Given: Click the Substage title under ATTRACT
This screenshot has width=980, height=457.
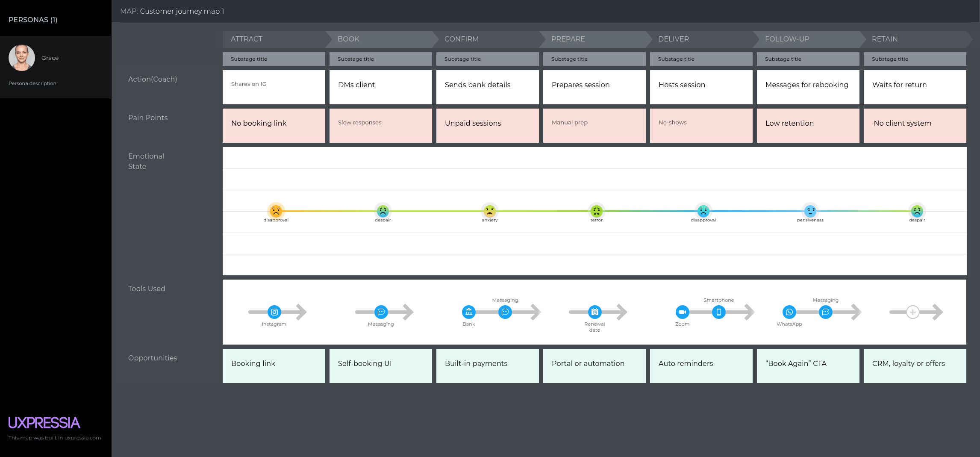Looking at the screenshot, I should 274,59.
